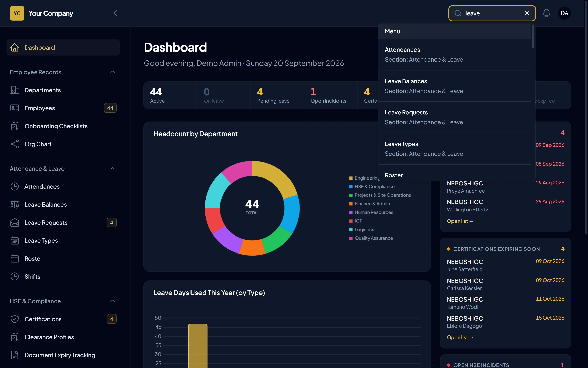Image resolution: width=588 pixels, height=368 pixels.
Task: Click NEBOSH IGC entry for Preye Amachree
Action: click(505, 187)
